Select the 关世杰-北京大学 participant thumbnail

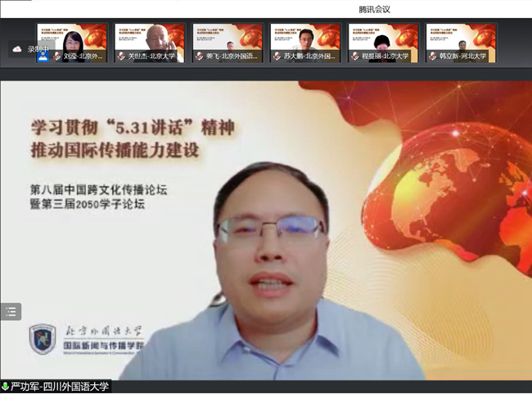[149, 43]
